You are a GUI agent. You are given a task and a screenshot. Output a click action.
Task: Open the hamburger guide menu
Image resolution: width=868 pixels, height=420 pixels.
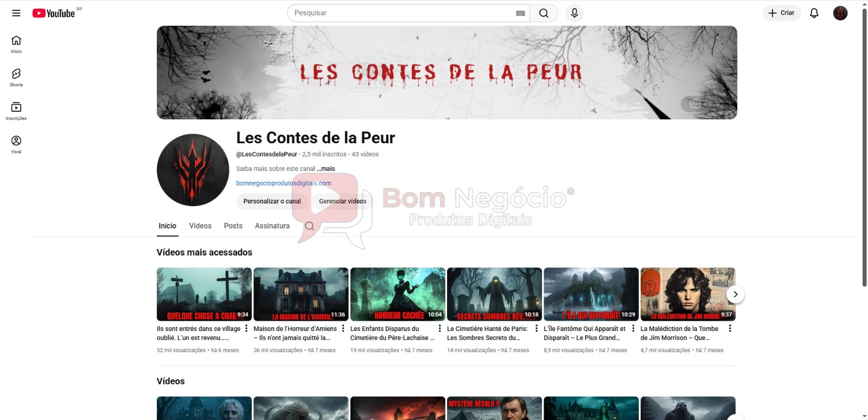pos(16,13)
